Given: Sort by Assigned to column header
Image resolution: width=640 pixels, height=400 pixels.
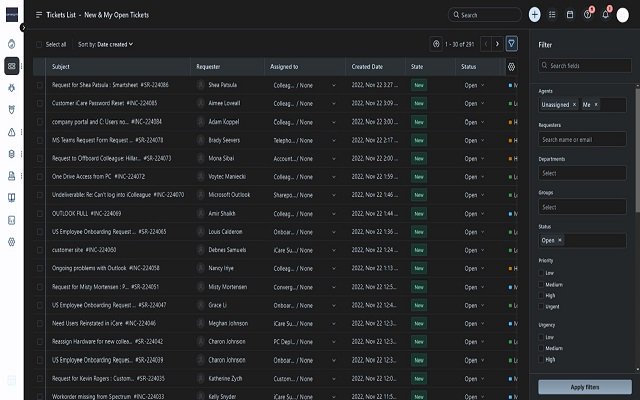Looking at the screenshot, I should pos(284,67).
